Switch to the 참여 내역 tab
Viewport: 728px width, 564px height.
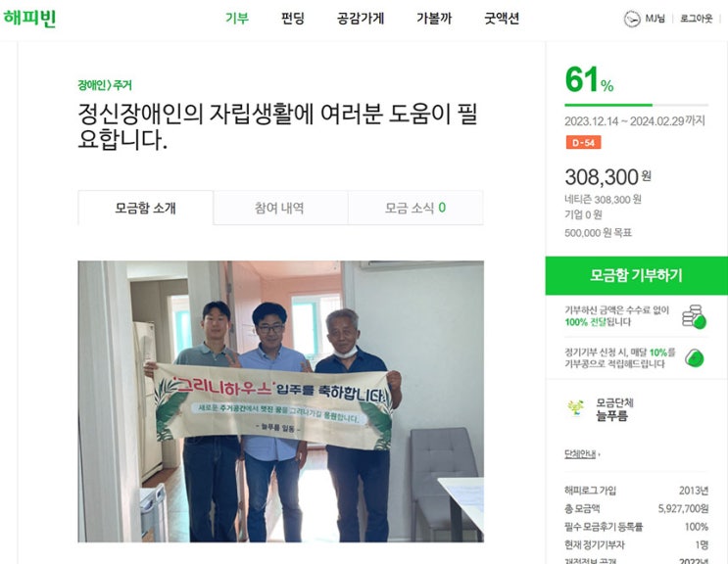tap(280, 208)
